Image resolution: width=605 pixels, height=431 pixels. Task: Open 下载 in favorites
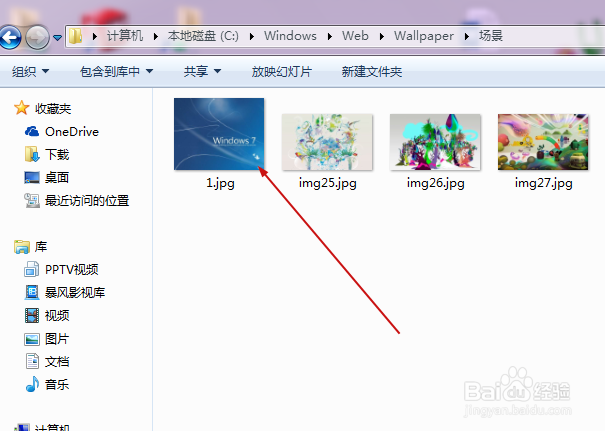[57, 155]
